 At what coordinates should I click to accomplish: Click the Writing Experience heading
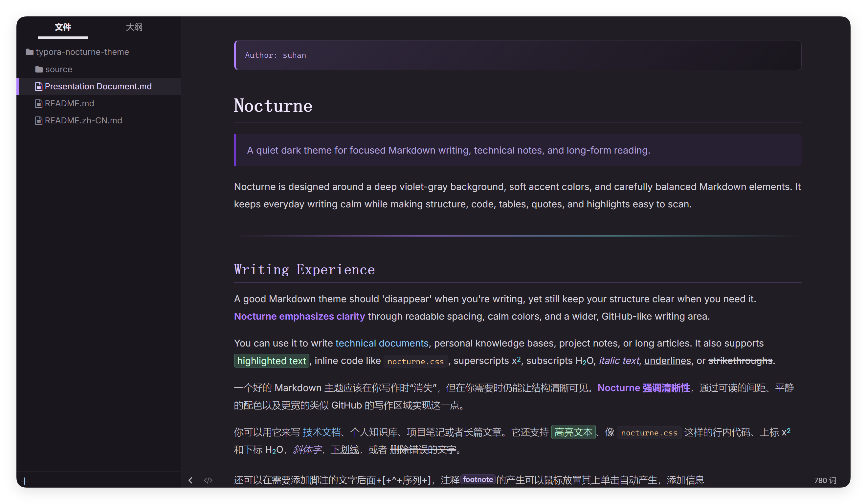tap(304, 269)
